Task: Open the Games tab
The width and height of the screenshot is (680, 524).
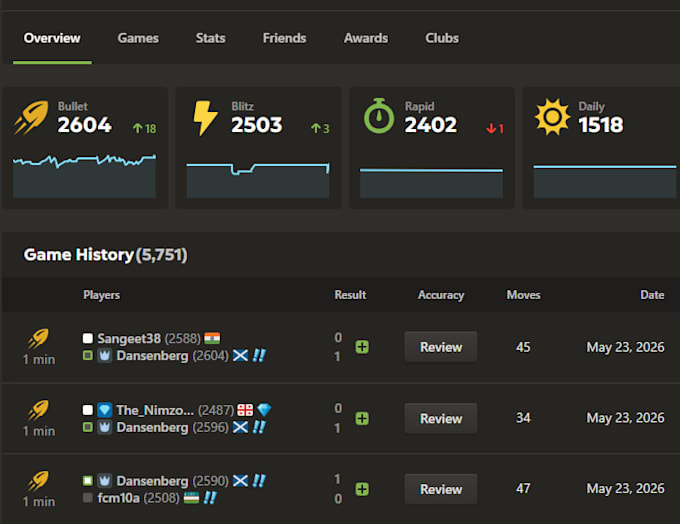Action: [x=138, y=38]
